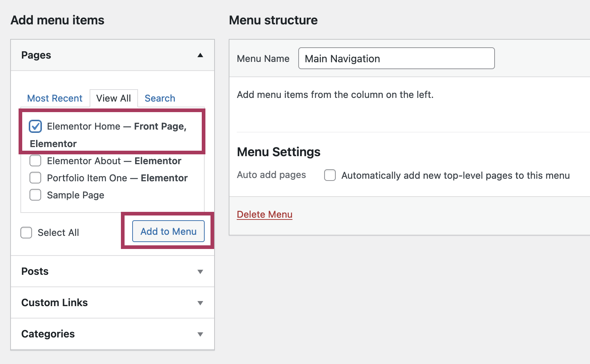Switch to the View All tab

coord(114,98)
